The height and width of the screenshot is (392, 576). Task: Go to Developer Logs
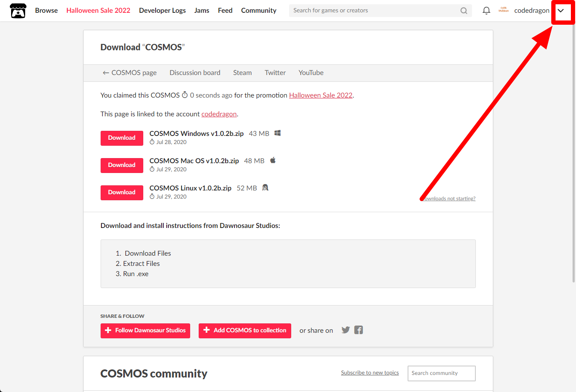(162, 11)
